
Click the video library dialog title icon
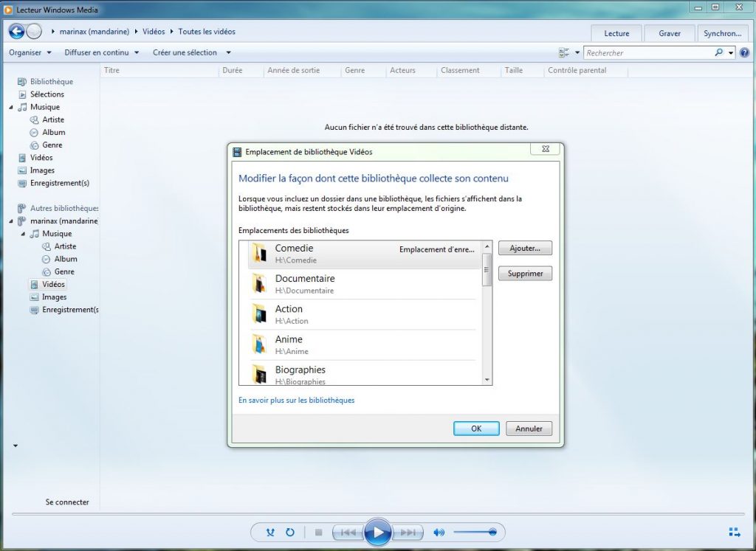click(x=237, y=152)
